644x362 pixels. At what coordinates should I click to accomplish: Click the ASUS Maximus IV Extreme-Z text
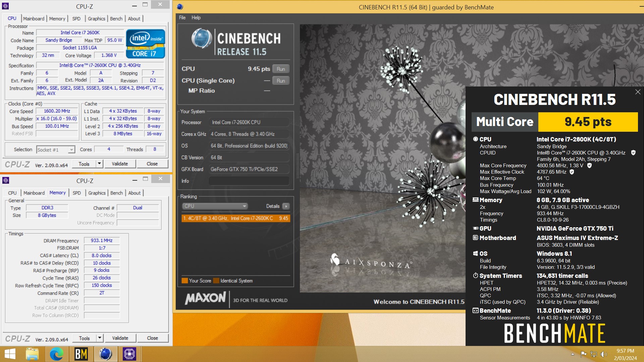coord(577,238)
